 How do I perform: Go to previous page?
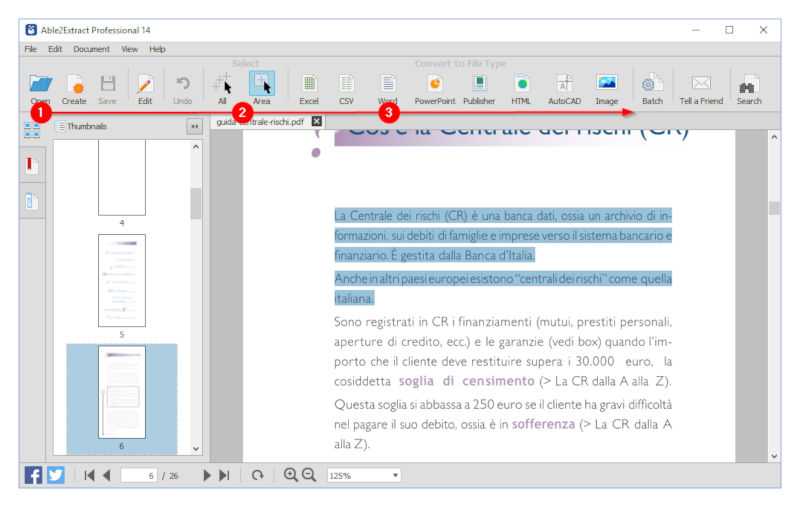coord(107,475)
